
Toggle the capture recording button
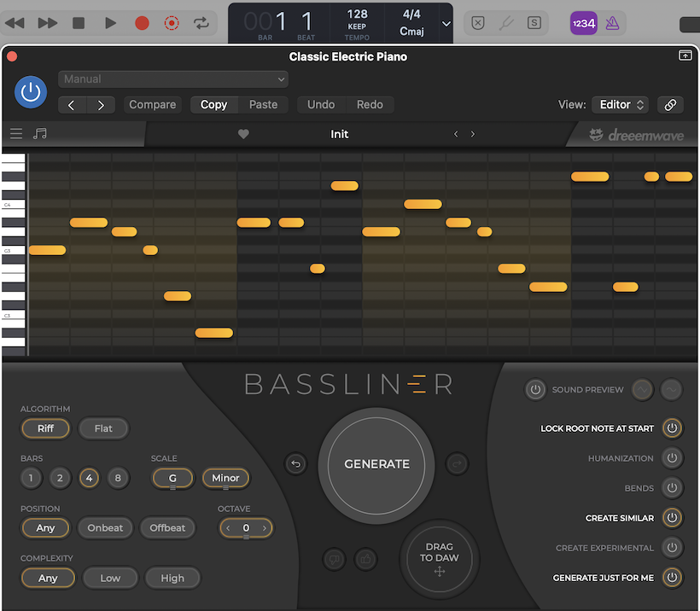pyautogui.click(x=172, y=23)
